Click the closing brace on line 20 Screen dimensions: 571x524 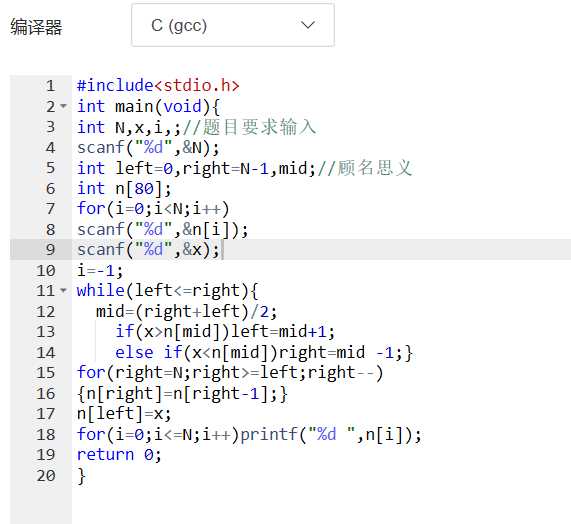click(82, 476)
